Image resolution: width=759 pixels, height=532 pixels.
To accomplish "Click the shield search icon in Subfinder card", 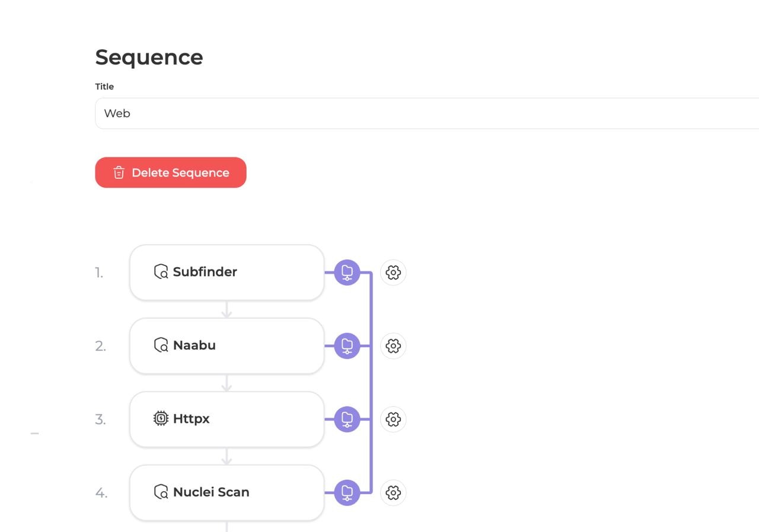I will click(x=161, y=272).
